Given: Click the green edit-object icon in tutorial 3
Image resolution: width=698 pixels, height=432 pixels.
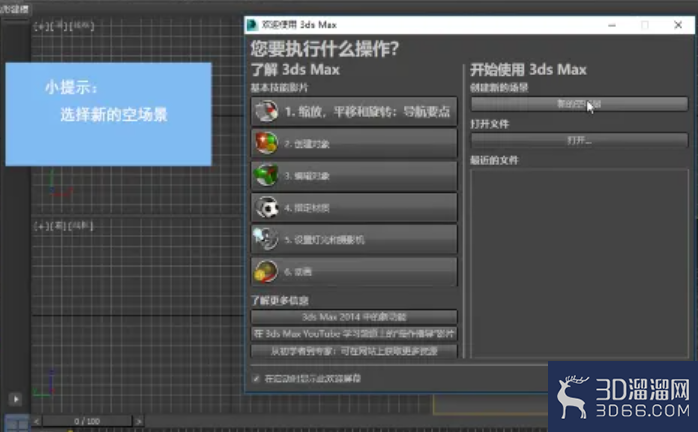Looking at the screenshot, I should coord(266,175).
